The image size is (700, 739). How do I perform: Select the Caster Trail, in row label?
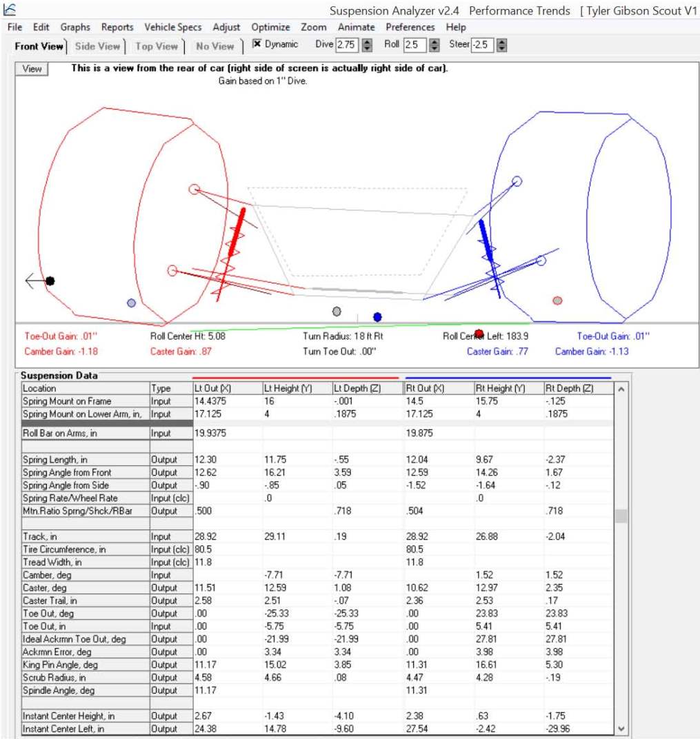point(86,600)
